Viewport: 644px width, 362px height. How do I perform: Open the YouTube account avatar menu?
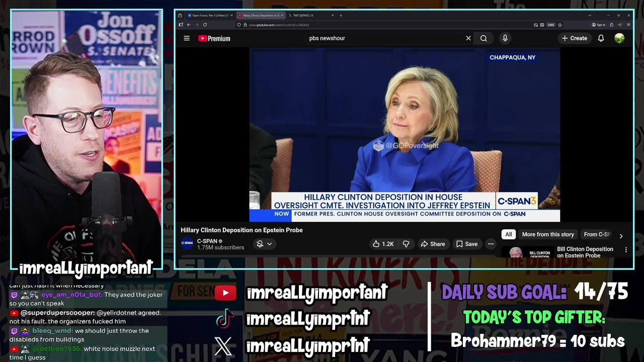point(619,38)
